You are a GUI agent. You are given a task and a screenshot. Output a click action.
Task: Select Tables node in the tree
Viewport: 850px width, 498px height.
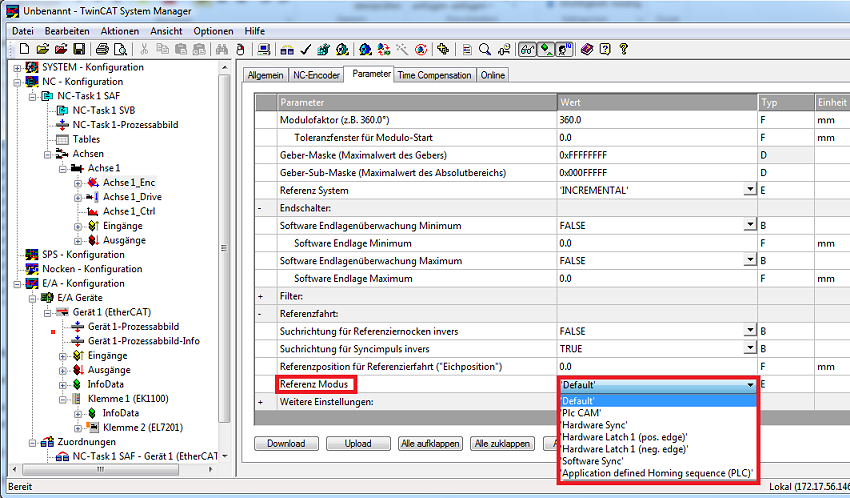tap(86, 139)
